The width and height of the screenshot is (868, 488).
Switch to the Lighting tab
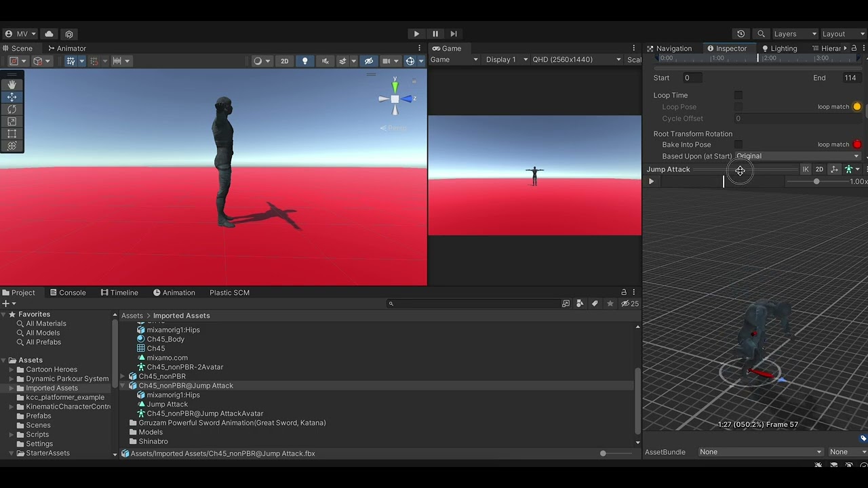point(779,48)
